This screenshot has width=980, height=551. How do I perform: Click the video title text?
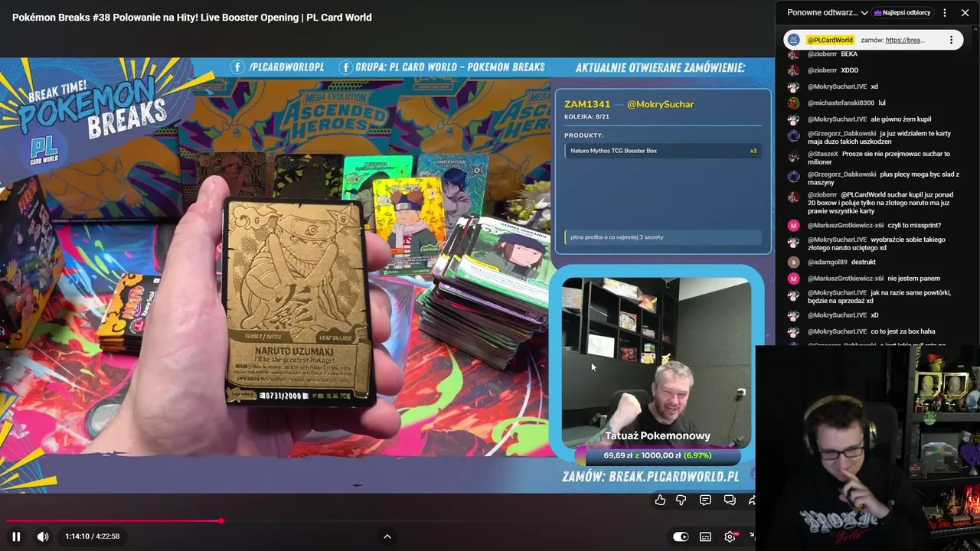tap(192, 18)
